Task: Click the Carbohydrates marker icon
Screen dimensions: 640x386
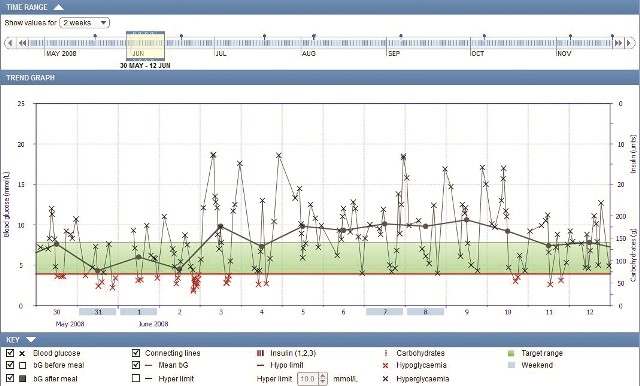Action: point(386,353)
